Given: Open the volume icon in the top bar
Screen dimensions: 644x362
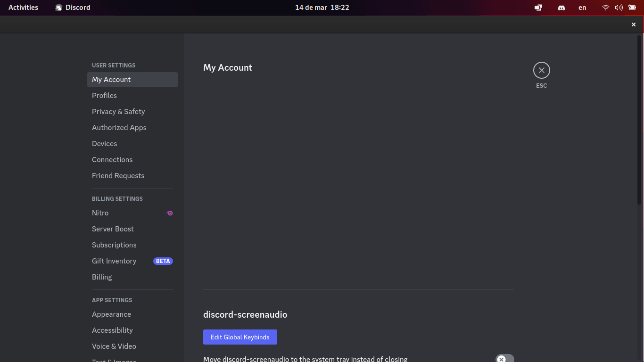Looking at the screenshot, I should tap(619, 8).
